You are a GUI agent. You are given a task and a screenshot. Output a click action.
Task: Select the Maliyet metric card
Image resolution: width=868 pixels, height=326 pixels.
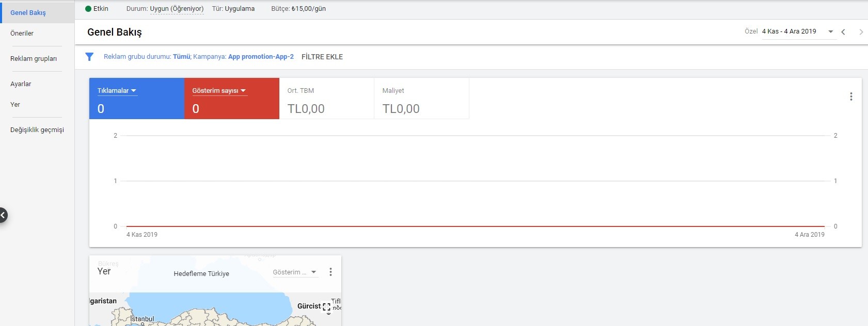[421, 99]
